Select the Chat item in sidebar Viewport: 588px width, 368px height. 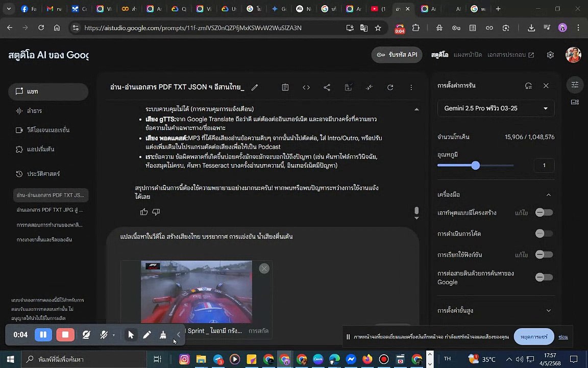tap(48, 91)
